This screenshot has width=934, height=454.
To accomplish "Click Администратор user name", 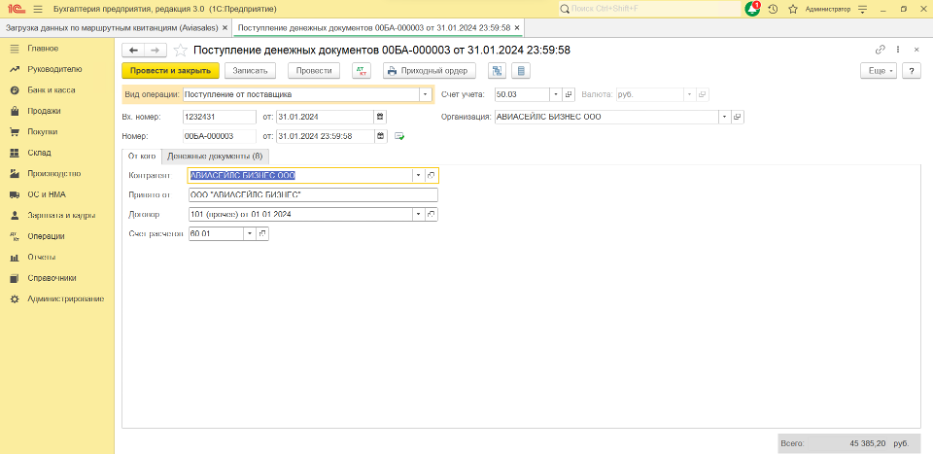I will pos(829,10).
